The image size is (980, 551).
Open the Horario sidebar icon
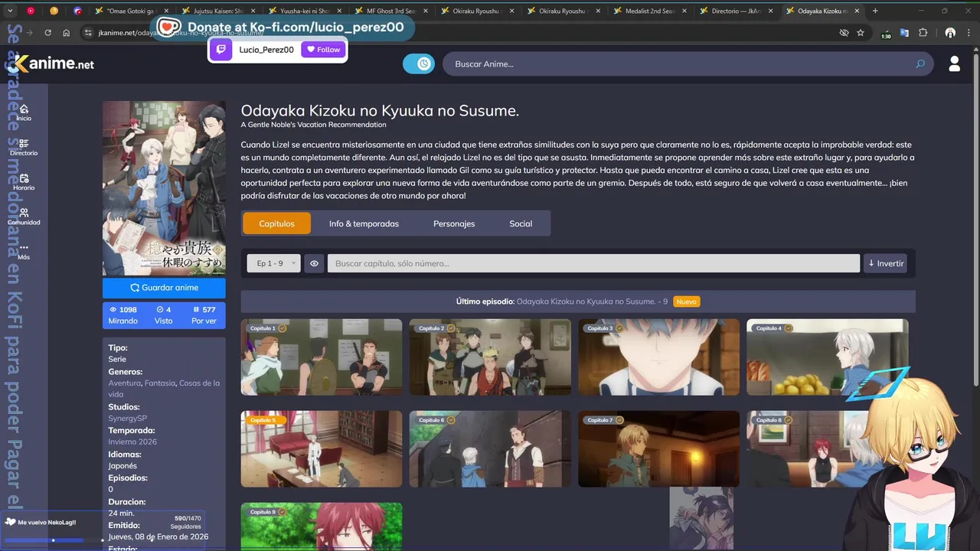click(x=24, y=181)
